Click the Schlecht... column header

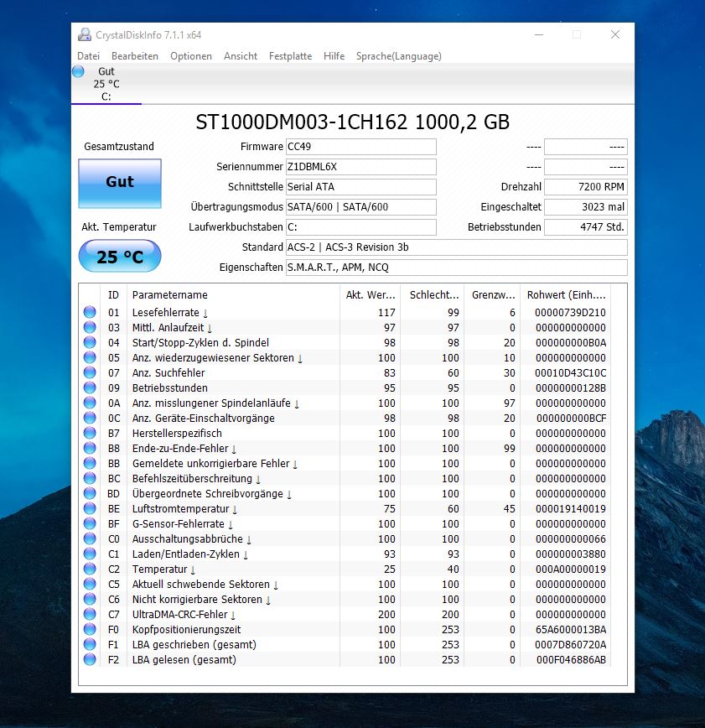pos(433,295)
